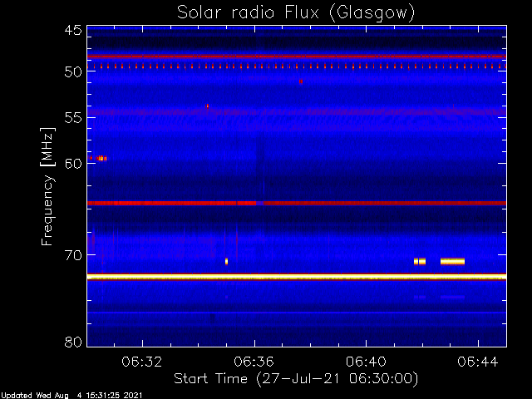Click the short yellow burst near 06:35
Viewport: 532px width, 399px height.
tap(226, 262)
